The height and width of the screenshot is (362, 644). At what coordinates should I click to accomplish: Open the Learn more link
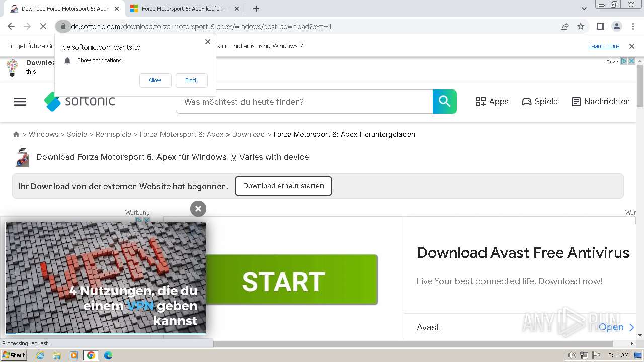point(604,46)
